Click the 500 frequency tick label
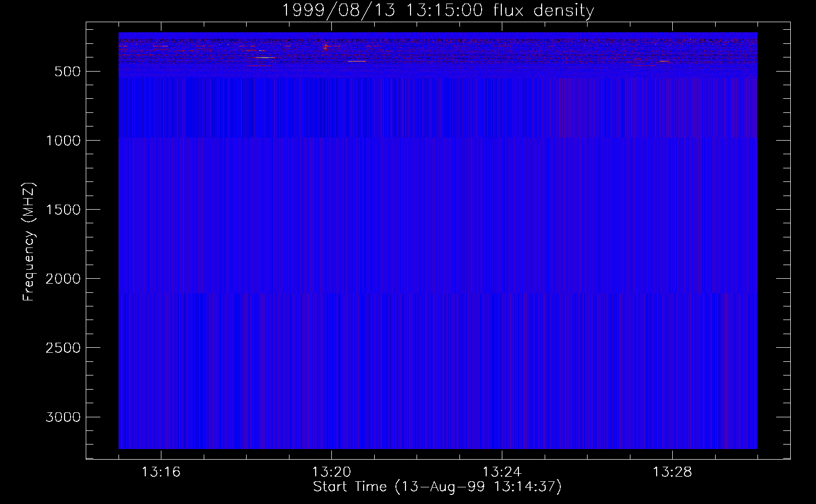This screenshot has width=816, height=504. point(68,72)
